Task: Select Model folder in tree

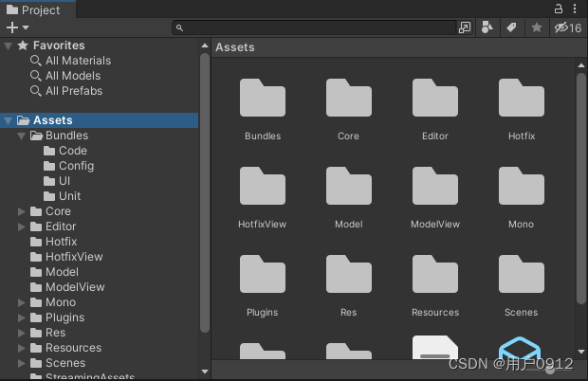Action: [x=62, y=272]
